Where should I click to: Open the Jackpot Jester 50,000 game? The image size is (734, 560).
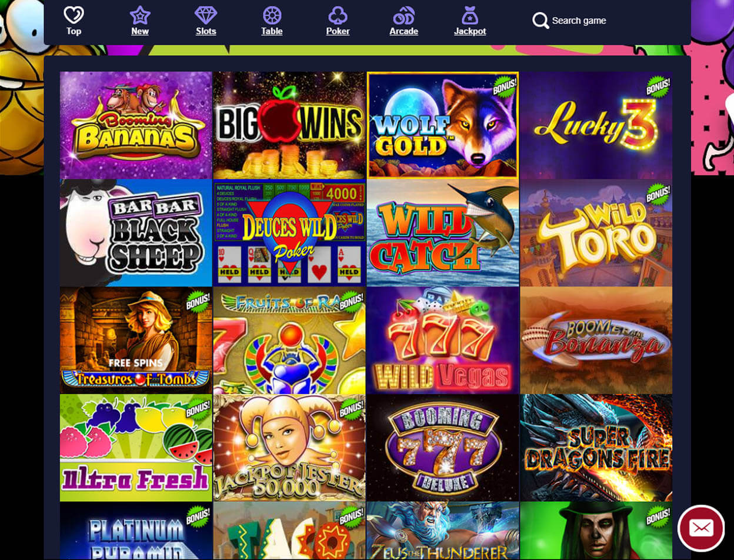(x=289, y=448)
